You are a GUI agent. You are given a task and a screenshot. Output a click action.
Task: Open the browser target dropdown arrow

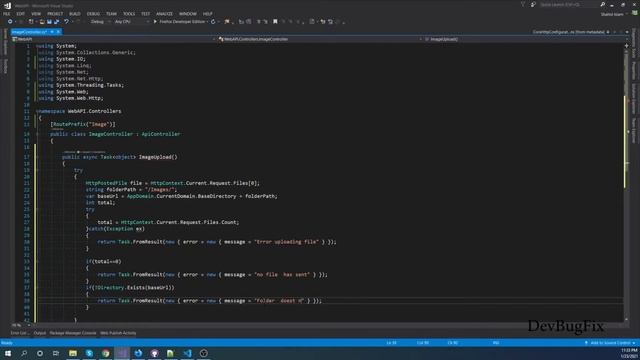pyautogui.click(x=207, y=22)
